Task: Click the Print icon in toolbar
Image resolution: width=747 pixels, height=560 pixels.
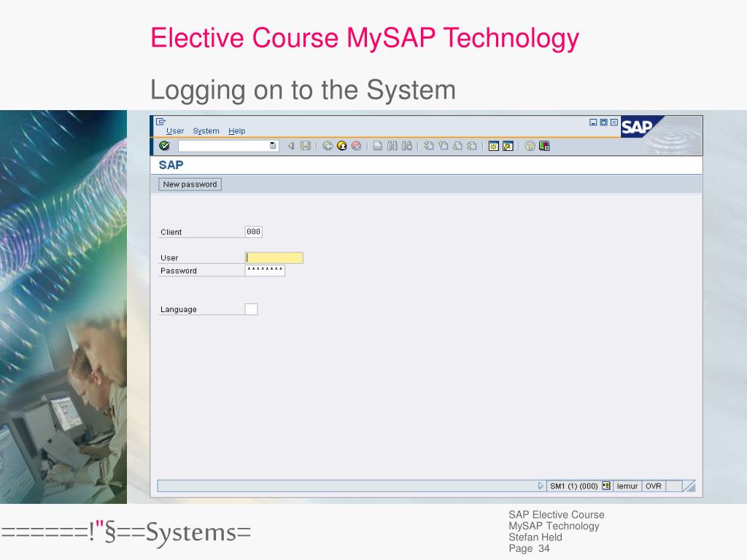Action: [377, 146]
